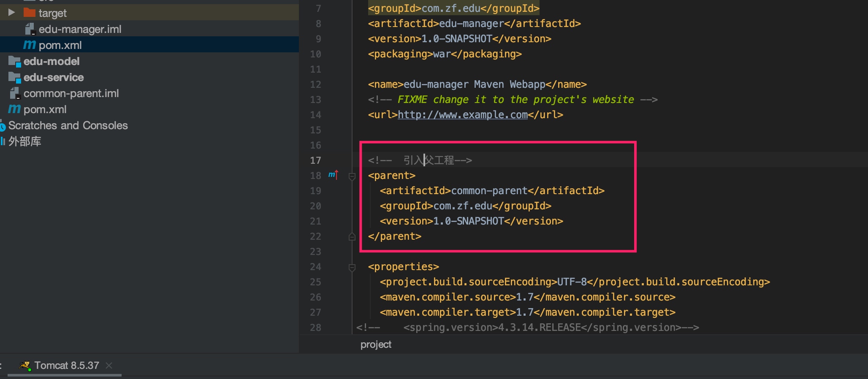Select the common-parent.iml file name
This screenshot has width=868, height=379.
71,93
